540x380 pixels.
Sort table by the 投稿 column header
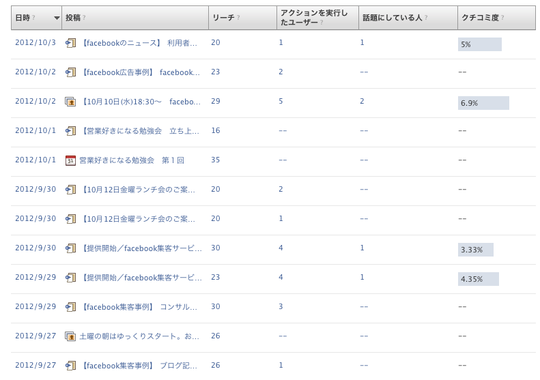click(x=135, y=18)
